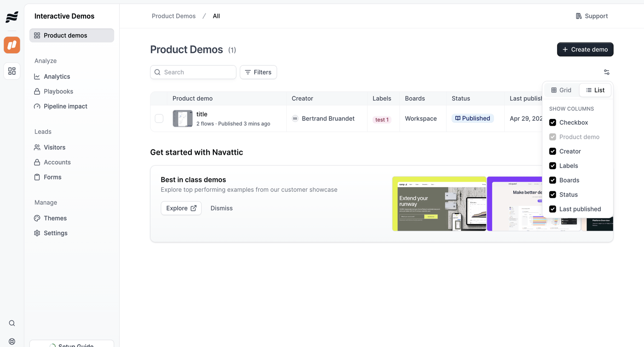Click the Creator column header

tap(302, 98)
